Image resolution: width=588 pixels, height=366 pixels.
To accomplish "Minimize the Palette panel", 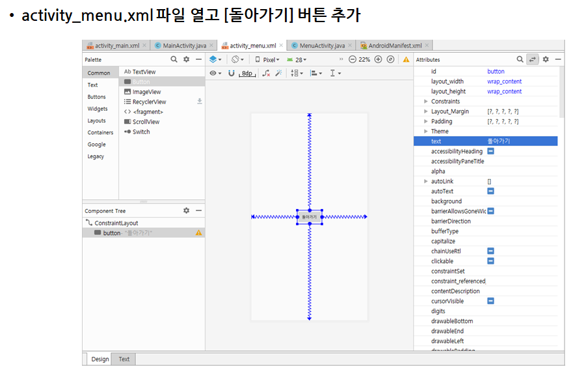I will pyautogui.click(x=198, y=59).
